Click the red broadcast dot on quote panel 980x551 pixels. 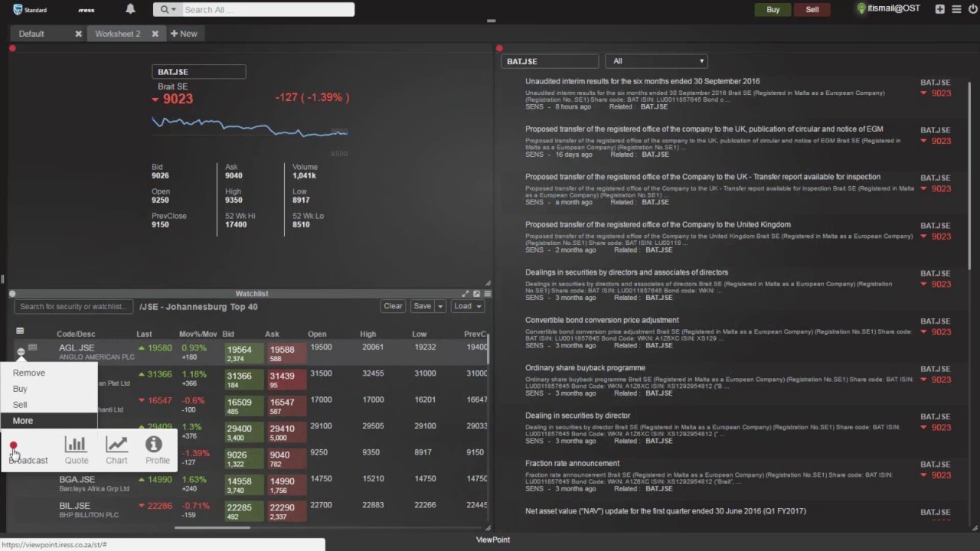(12, 48)
